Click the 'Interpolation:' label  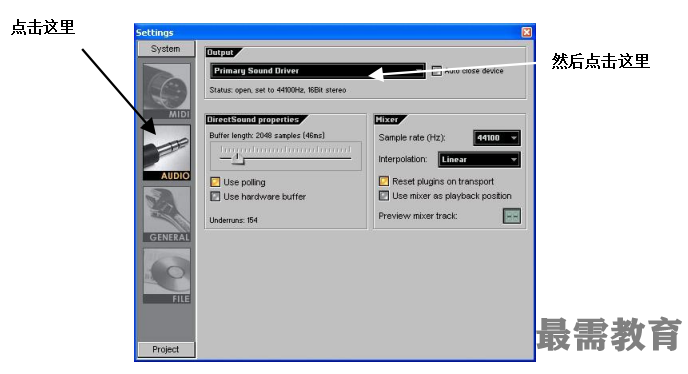click(403, 159)
